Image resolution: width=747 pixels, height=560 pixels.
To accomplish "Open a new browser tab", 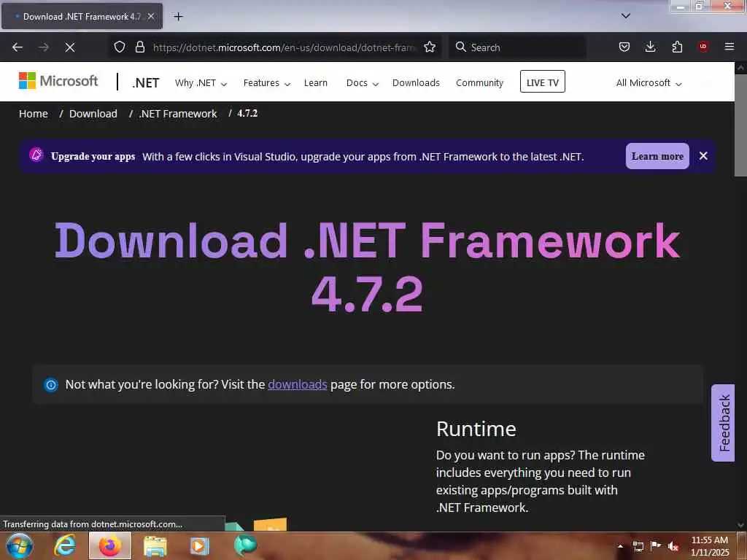I will coord(178,17).
